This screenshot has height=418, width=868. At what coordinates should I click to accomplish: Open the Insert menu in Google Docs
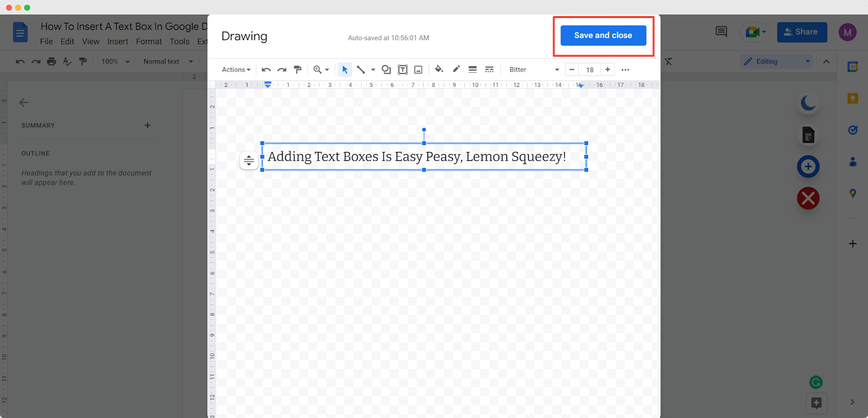pos(118,41)
